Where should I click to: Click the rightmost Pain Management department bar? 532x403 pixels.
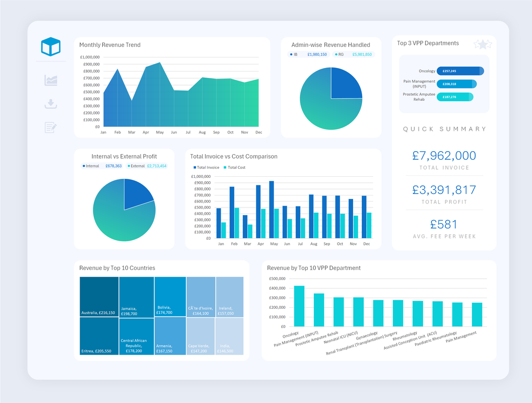pos(477,314)
